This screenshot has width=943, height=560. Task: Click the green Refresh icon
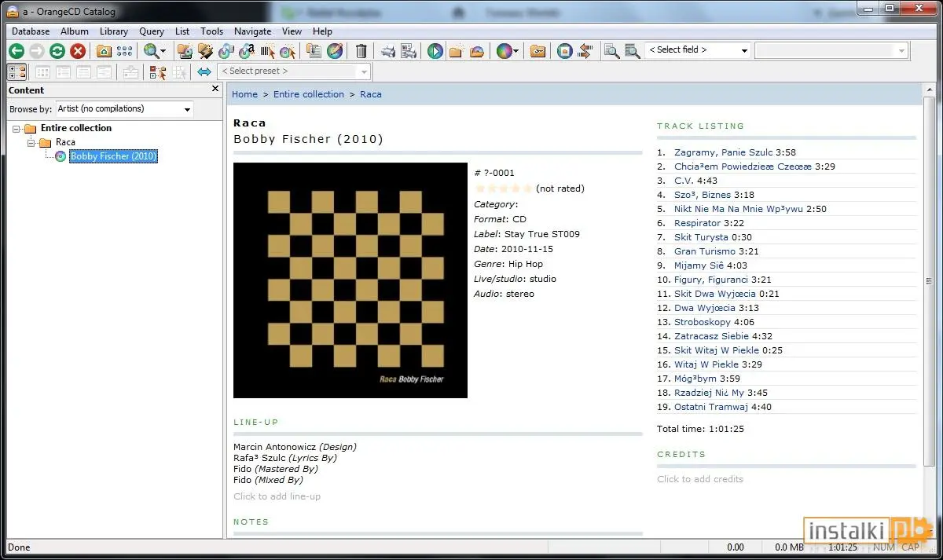57,51
